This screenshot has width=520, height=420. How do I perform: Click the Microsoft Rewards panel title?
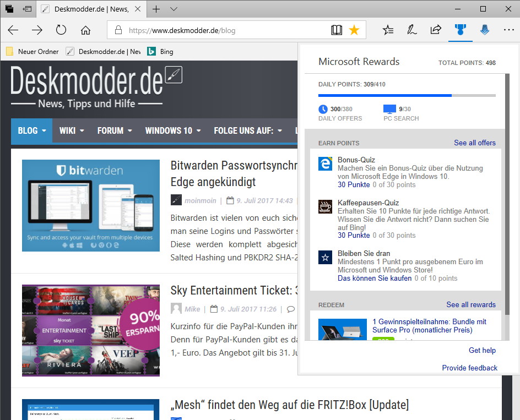[359, 61]
